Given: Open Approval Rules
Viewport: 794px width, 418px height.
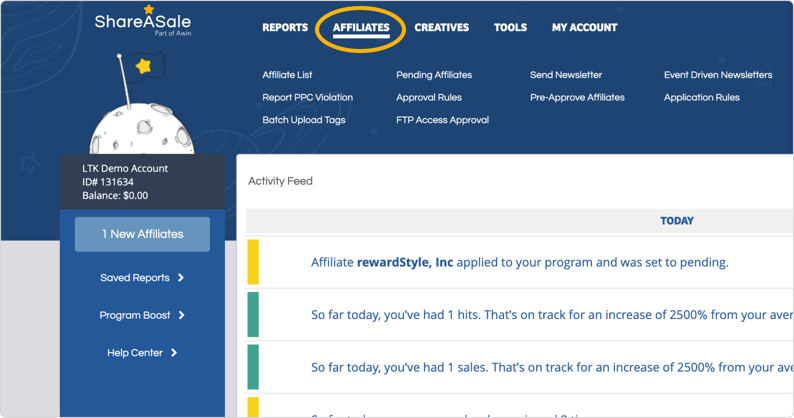Looking at the screenshot, I should (429, 97).
